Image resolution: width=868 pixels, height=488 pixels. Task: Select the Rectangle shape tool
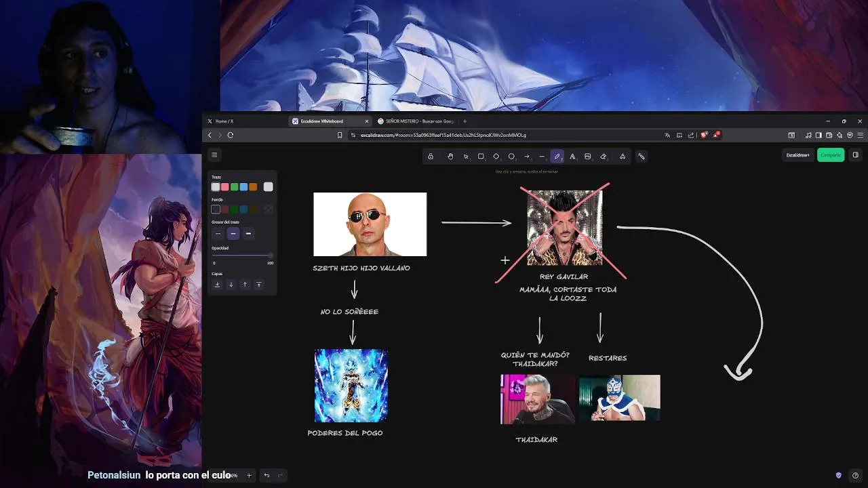point(481,157)
